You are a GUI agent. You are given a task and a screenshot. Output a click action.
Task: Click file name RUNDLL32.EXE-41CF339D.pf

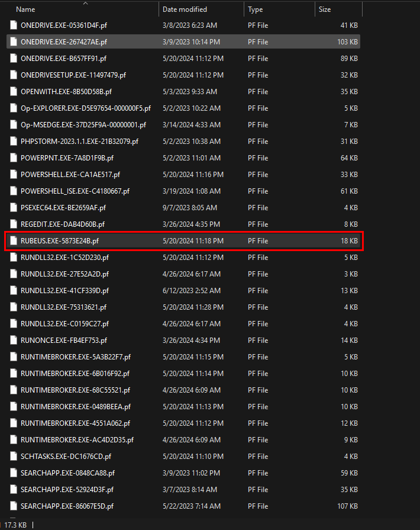pos(65,290)
